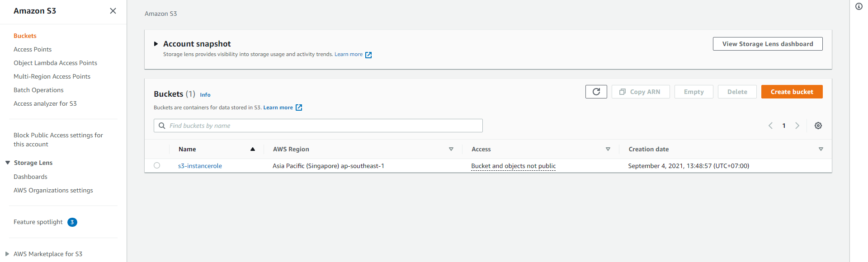The width and height of the screenshot is (868, 262).
Task: Sort by Access column arrow
Action: pyautogui.click(x=608, y=149)
